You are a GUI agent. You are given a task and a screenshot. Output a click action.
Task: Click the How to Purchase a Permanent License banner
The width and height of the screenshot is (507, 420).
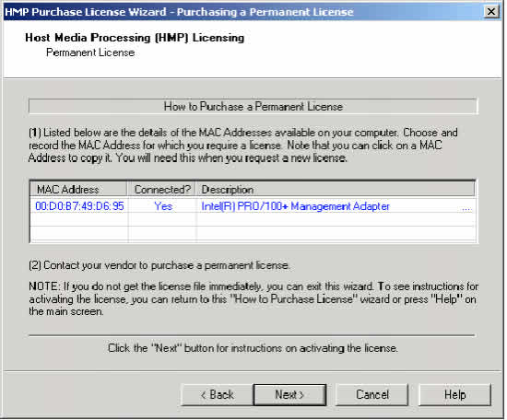pyautogui.click(x=253, y=106)
